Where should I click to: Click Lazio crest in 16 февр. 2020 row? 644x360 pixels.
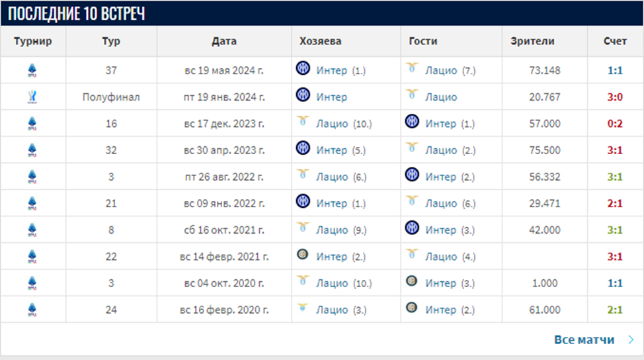303,308
